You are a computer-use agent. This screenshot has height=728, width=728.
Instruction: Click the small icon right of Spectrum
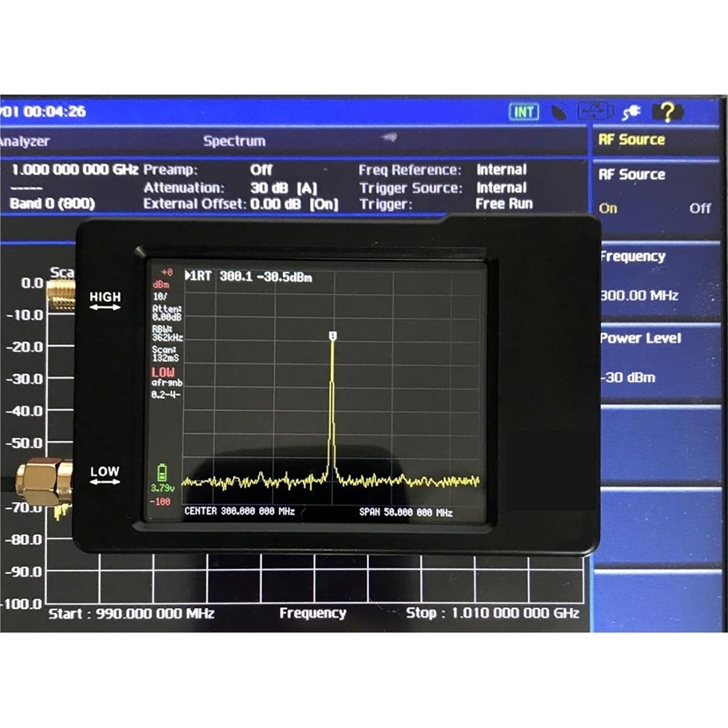[x=389, y=138]
